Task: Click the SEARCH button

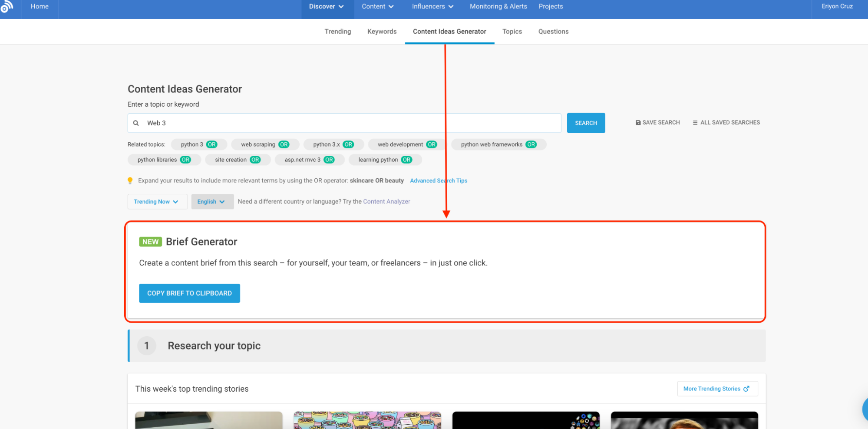Action: tap(586, 123)
